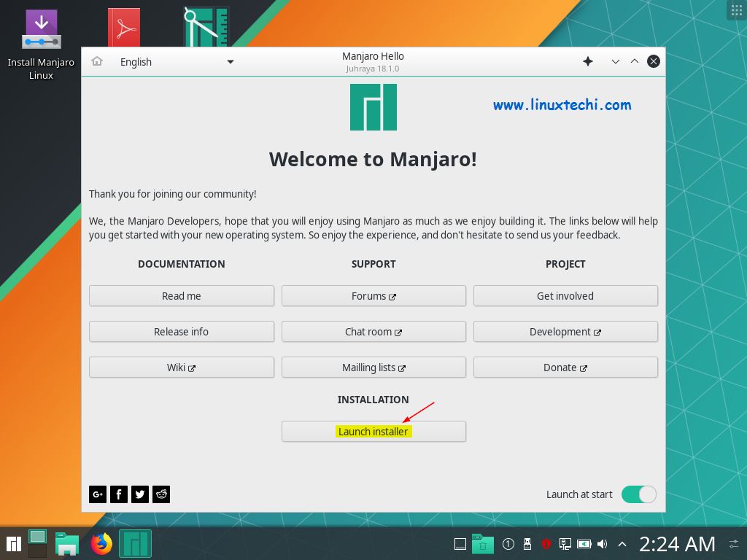Click the home icon in Manjaro Hello
This screenshot has width=747, height=560.
coord(98,61)
